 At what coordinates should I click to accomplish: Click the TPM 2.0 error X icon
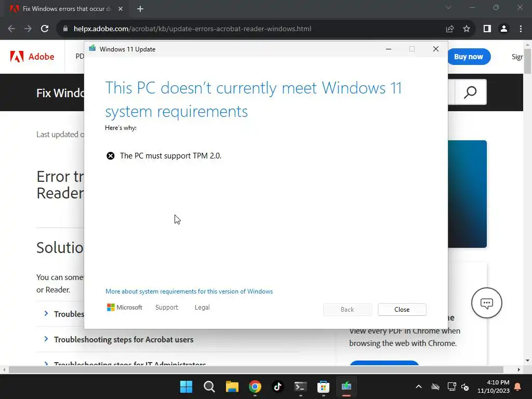(x=111, y=156)
